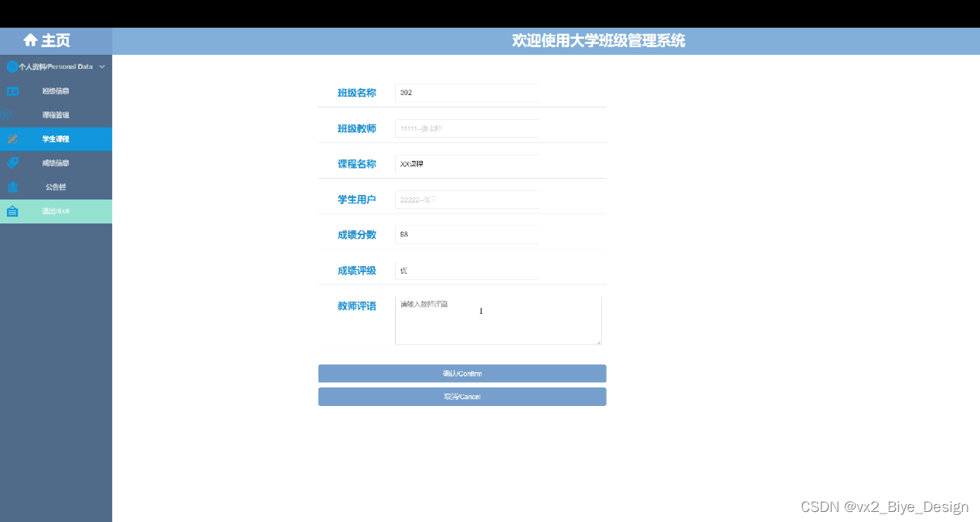The image size is (980, 522).
Task: Click the tag icon beside 成绩信息
Action: coord(12,163)
